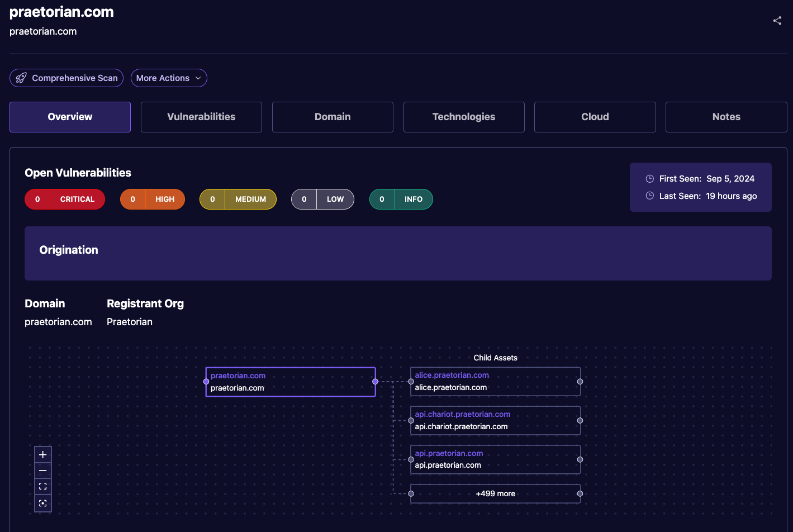Click the Low vulnerabilities badge
This screenshot has height=532, width=793.
coord(322,199)
